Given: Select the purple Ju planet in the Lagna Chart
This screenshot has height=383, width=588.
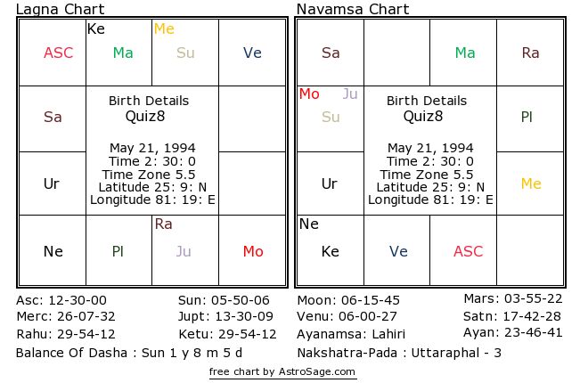Looking at the screenshot, I should pos(184,252).
